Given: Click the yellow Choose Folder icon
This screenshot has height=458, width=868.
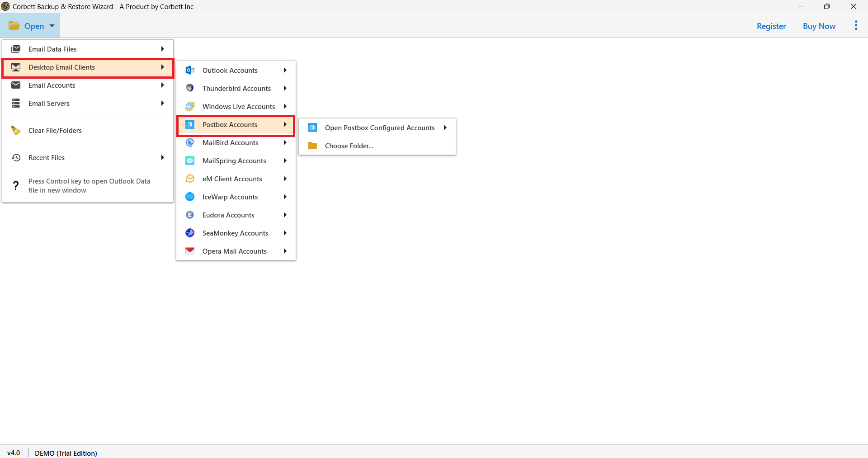Looking at the screenshot, I should coord(312,146).
